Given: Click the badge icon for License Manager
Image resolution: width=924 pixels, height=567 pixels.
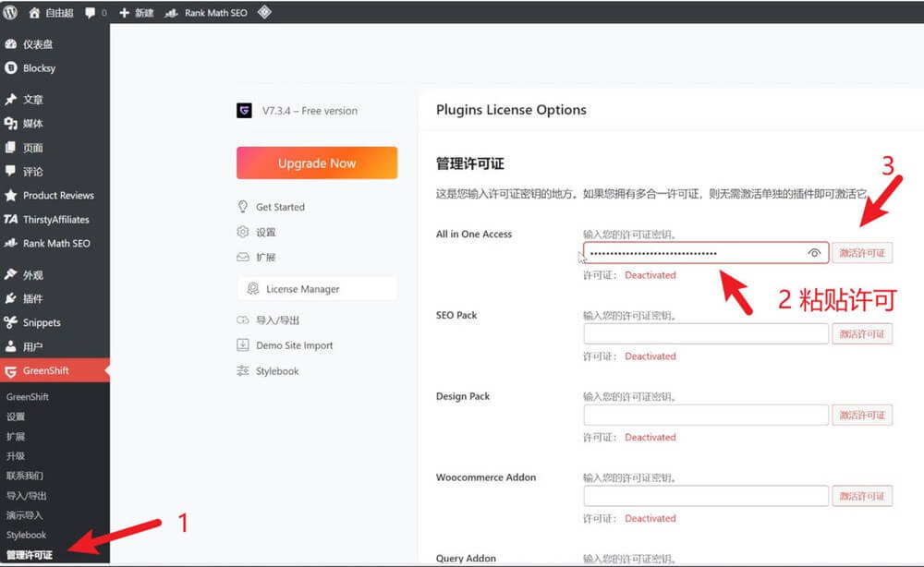Looking at the screenshot, I should 253,288.
